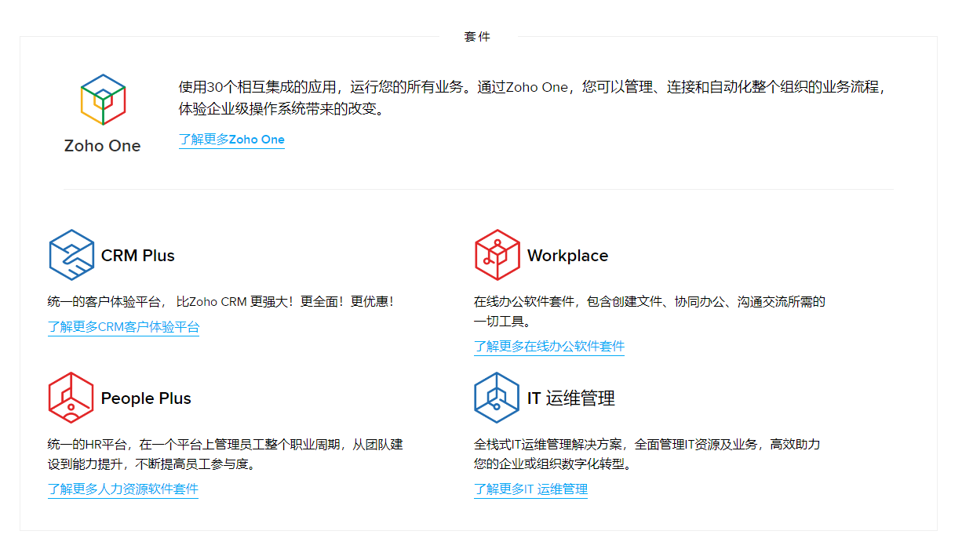
Task: Open the 了解更多Zoho One link
Action: [x=231, y=140]
